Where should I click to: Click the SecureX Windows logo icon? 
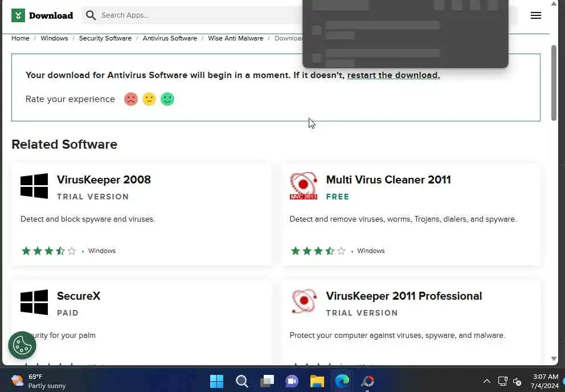(x=34, y=302)
